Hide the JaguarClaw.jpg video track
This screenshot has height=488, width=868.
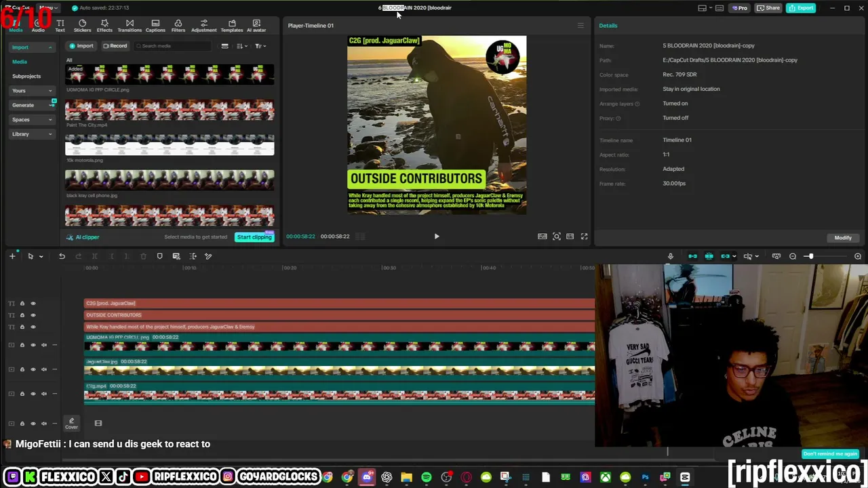click(33, 369)
